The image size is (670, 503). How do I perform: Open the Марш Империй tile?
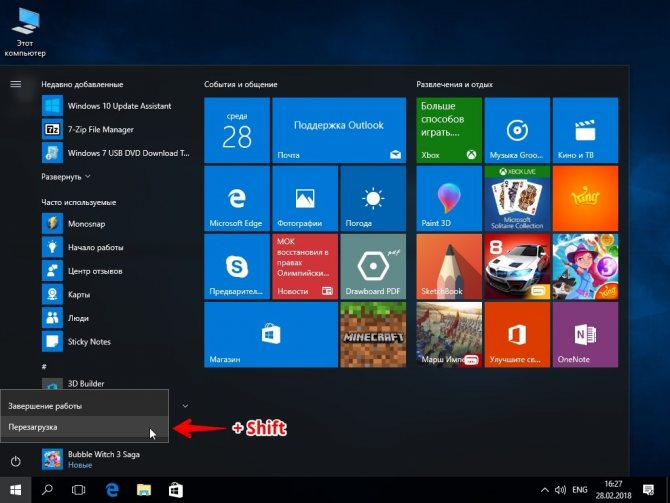point(449,335)
